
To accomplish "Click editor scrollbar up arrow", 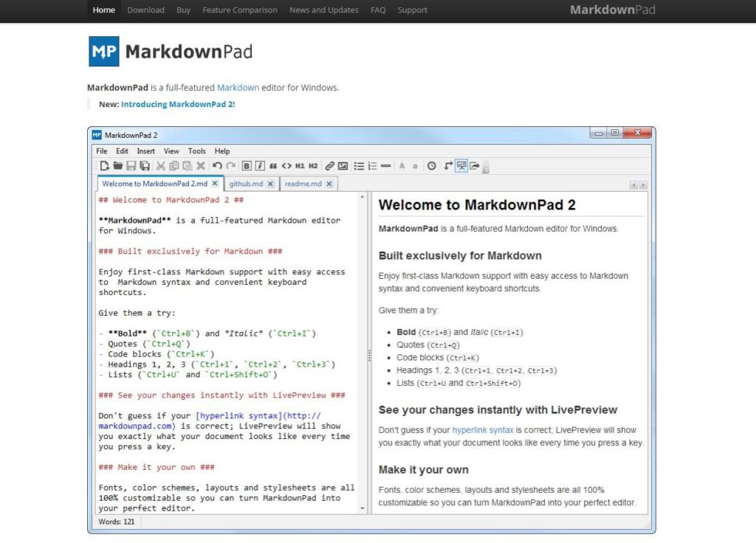I will pos(362,197).
